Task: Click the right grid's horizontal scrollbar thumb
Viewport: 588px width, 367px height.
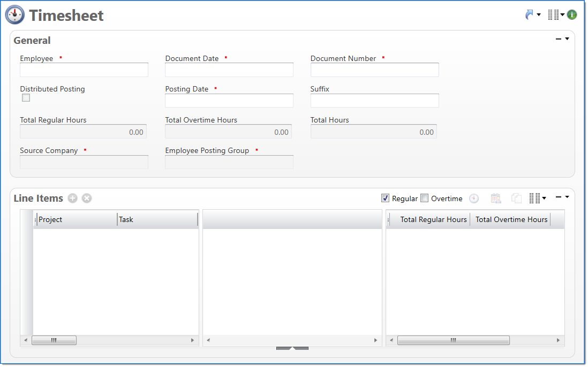Action: [453, 340]
